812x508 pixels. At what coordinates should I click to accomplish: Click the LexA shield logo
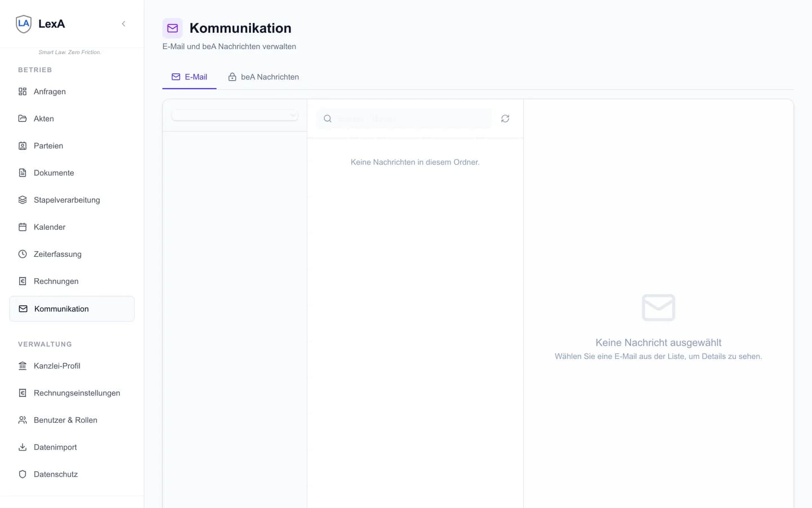point(24,24)
